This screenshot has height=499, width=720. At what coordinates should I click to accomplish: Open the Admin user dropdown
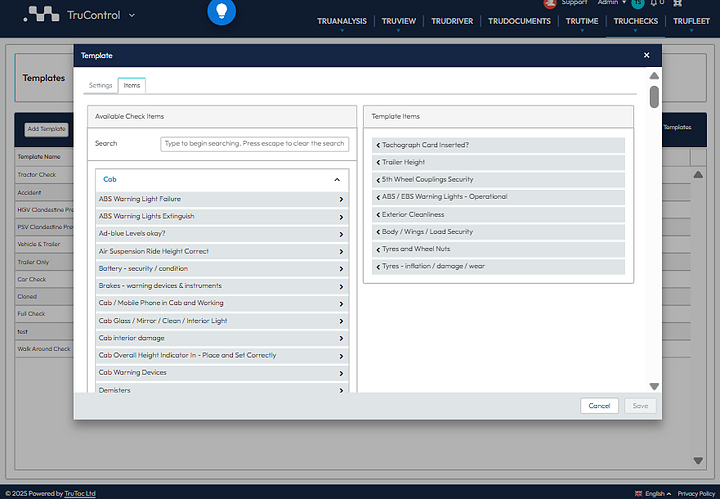pos(612,3)
